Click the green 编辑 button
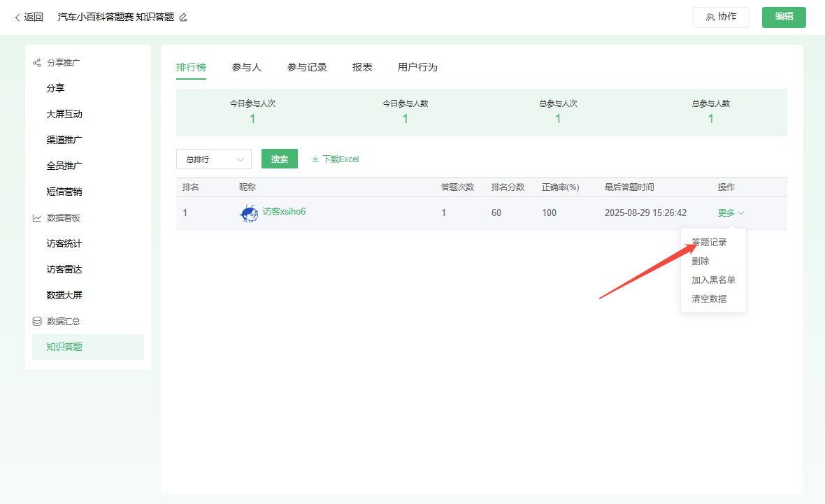825x504 pixels. (784, 17)
